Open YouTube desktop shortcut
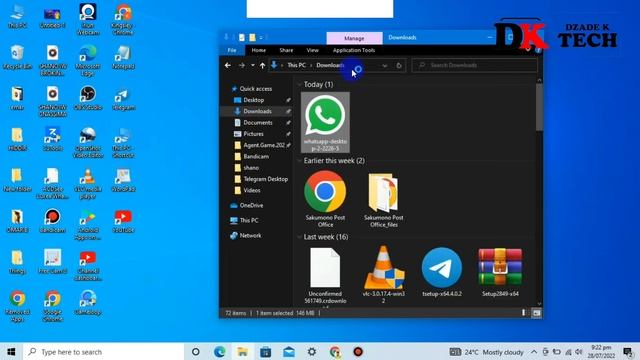The height and width of the screenshot is (360, 640). point(123,221)
